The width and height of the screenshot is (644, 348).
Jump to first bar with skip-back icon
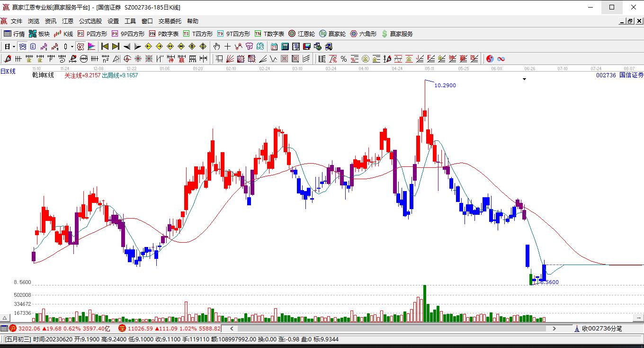point(105,46)
